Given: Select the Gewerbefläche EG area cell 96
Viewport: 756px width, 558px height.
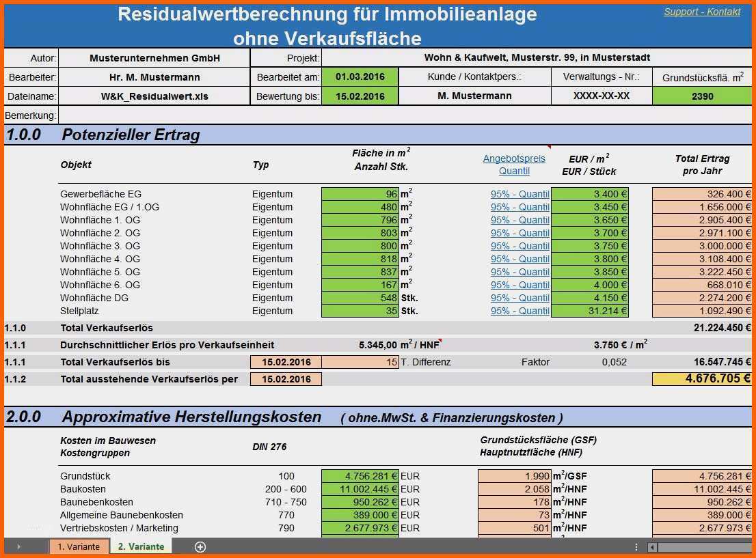Looking at the screenshot, I should pos(360,194).
